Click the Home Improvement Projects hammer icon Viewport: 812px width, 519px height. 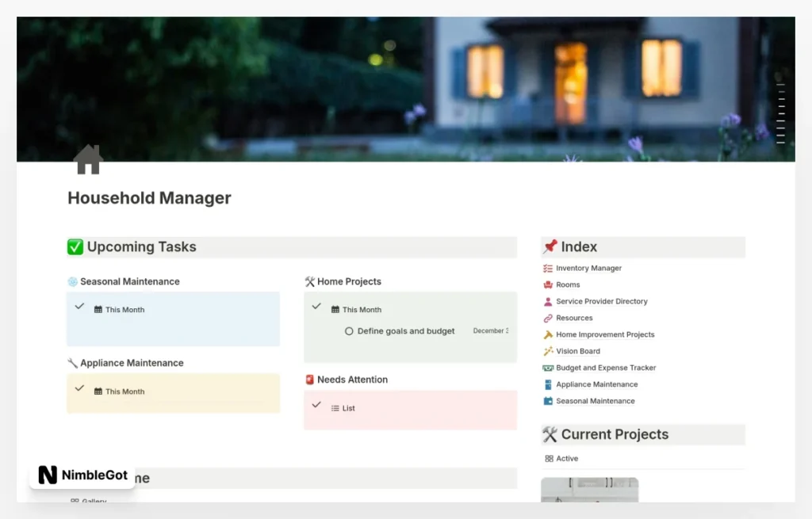(548, 334)
